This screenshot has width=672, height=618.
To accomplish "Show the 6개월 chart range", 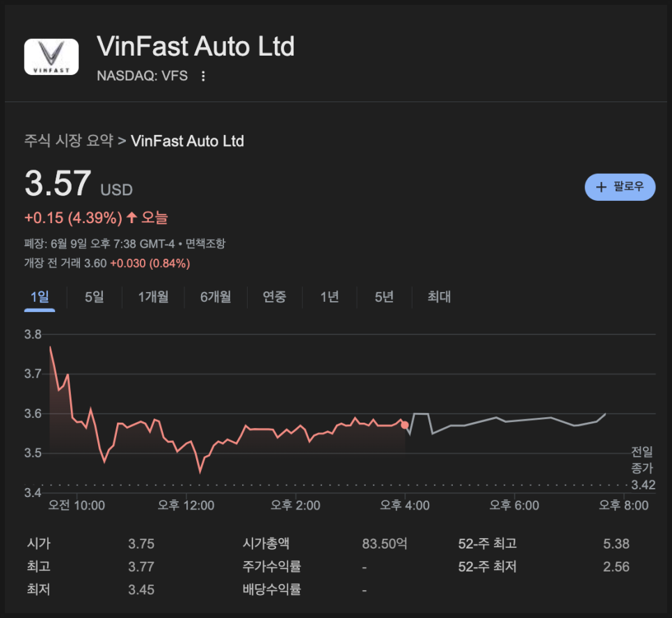I will coord(216,297).
